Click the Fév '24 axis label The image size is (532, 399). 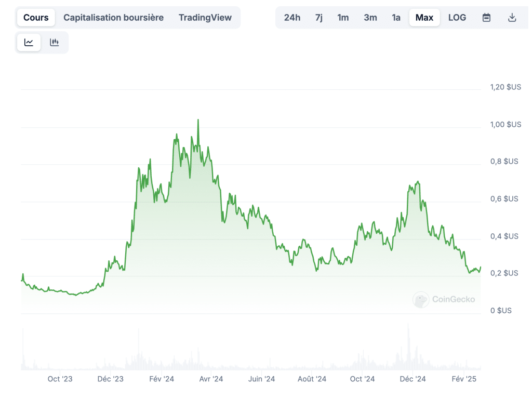point(162,379)
